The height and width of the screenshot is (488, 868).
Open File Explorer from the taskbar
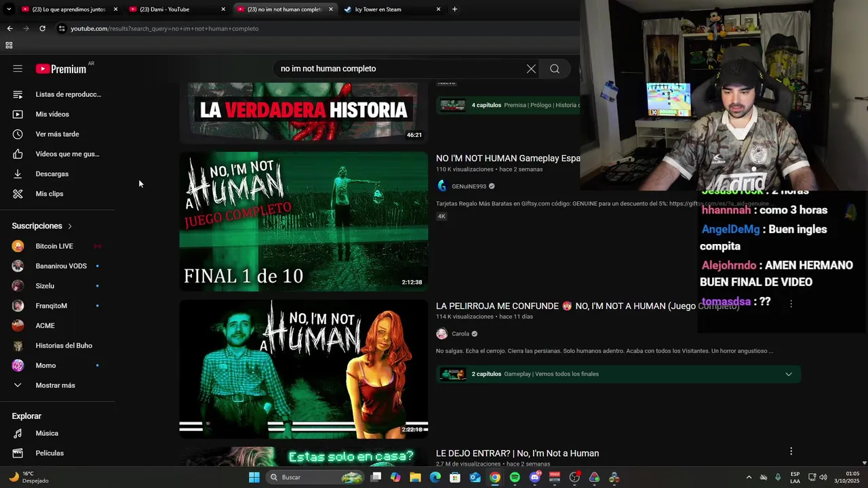point(415,477)
